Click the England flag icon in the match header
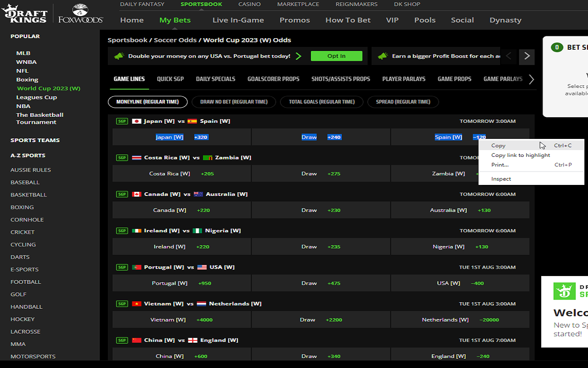 coord(193,340)
